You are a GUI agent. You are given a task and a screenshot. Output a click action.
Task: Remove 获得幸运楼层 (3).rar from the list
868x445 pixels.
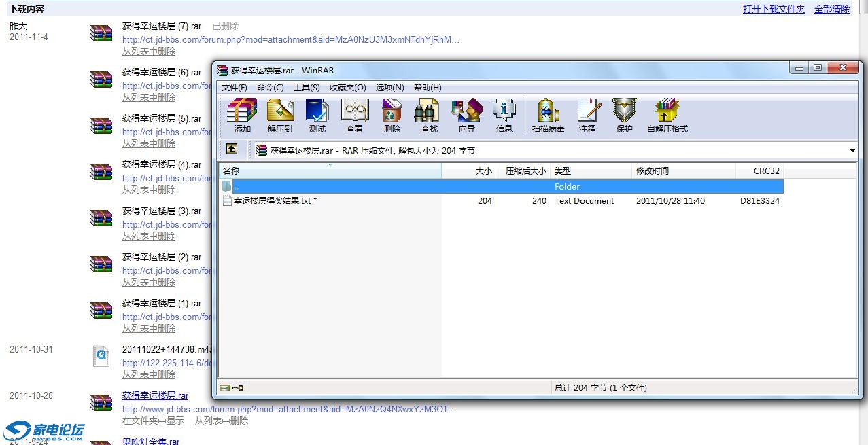click(149, 236)
